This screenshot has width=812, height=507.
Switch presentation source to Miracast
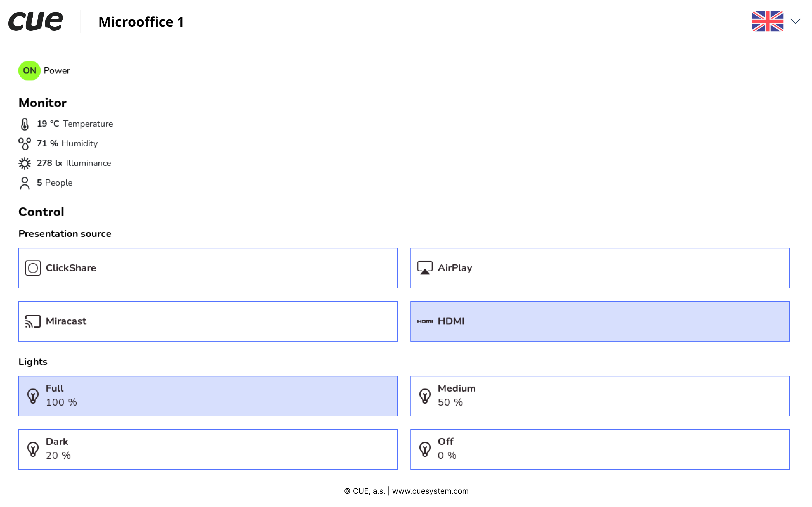[208, 321]
